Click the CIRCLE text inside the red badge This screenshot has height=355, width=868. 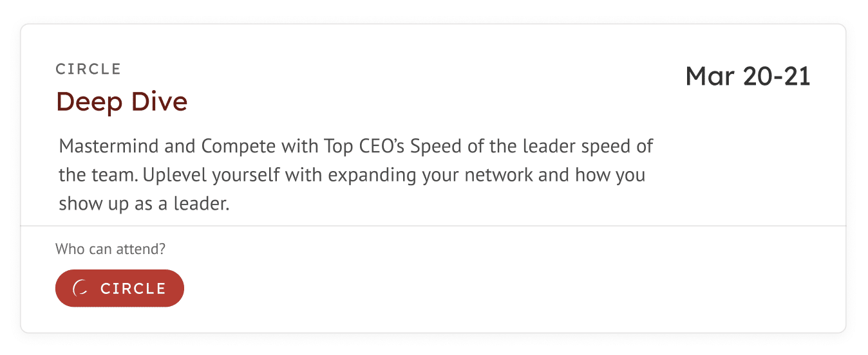click(133, 289)
